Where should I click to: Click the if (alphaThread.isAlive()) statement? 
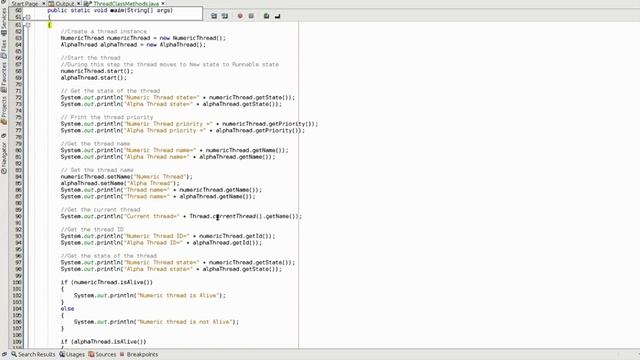[x=104, y=342]
